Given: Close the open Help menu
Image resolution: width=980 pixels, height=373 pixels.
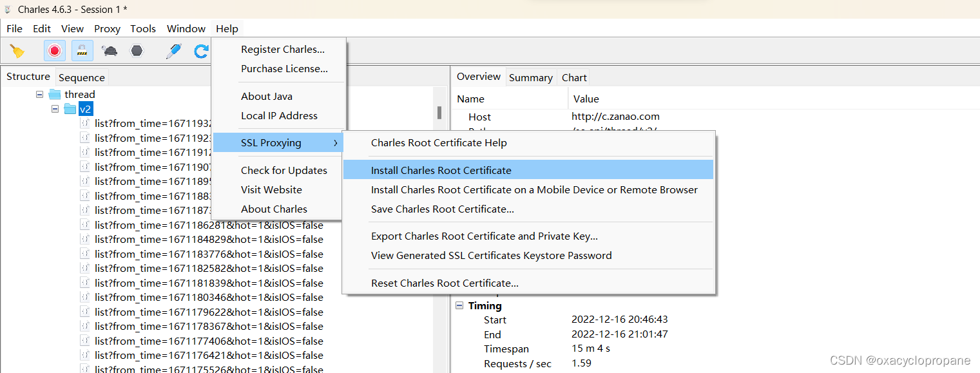Looking at the screenshot, I should coord(227,28).
